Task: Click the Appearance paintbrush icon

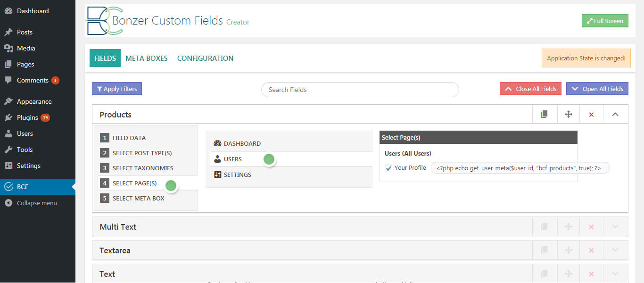Action: (x=8, y=101)
